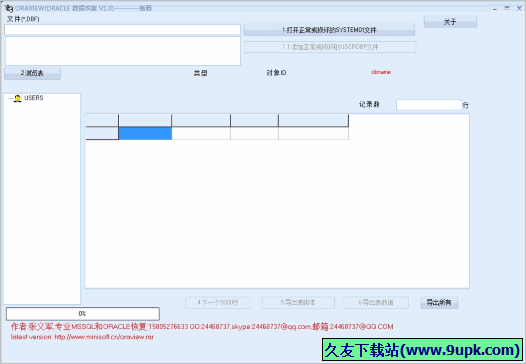Click the 2浏览表 browse table button
This screenshot has width=526, height=364.
[32, 73]
